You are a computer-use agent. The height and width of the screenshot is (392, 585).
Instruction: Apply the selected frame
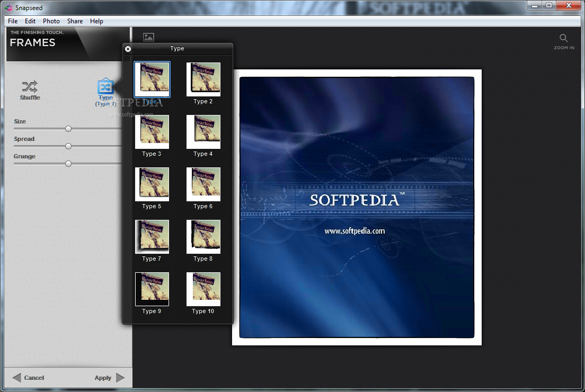pos(110,378)
